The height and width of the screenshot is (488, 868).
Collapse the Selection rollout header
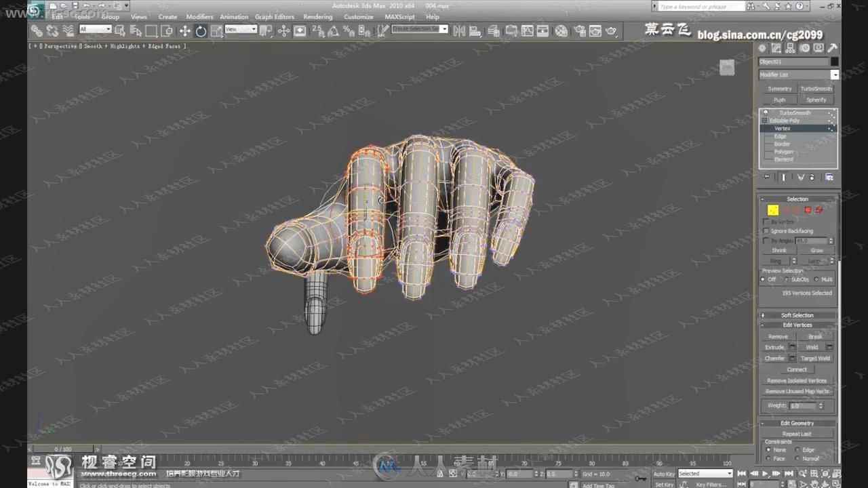point(797,199)
